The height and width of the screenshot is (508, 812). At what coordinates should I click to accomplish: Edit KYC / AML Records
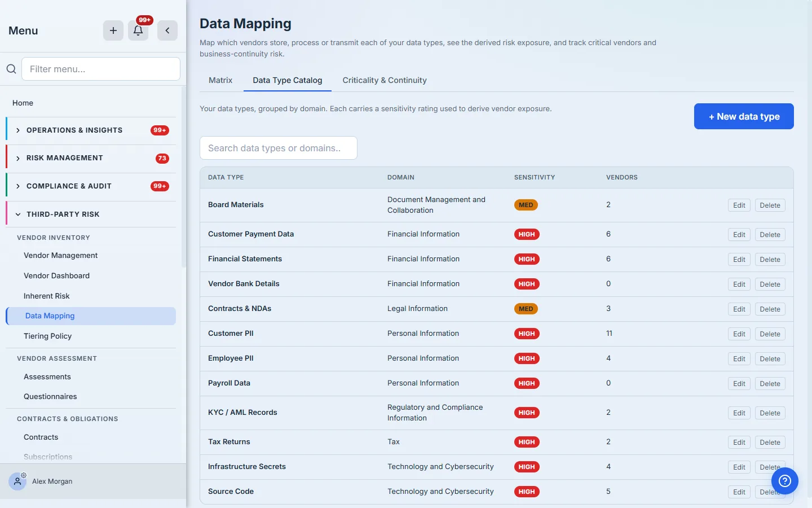click(x=739, y=413)
